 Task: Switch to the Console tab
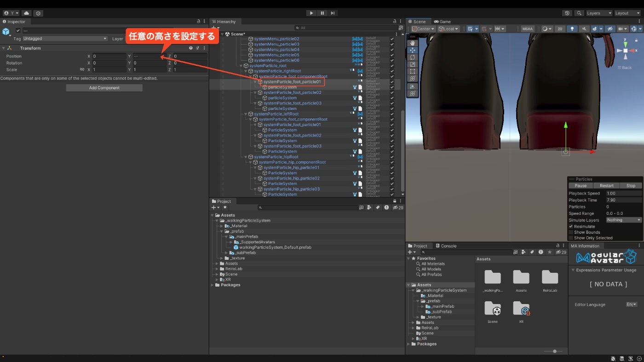coord(446,246)
